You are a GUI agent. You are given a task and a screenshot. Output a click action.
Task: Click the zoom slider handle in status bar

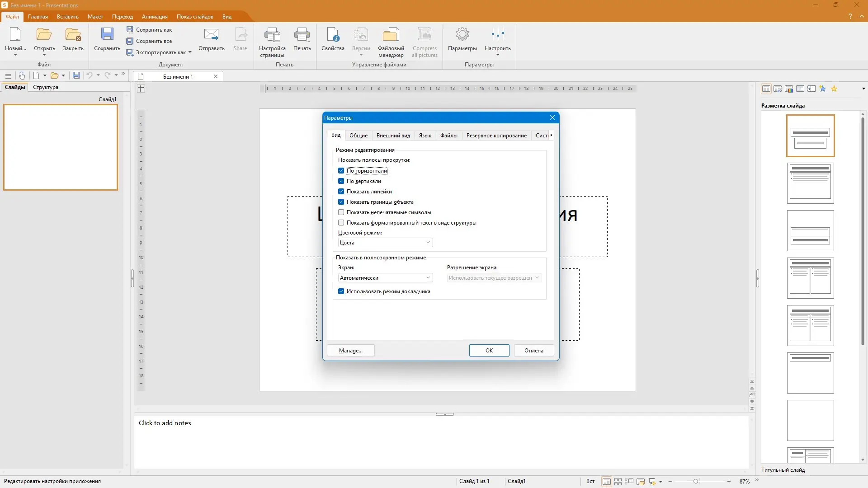click(x=696, y=481)
